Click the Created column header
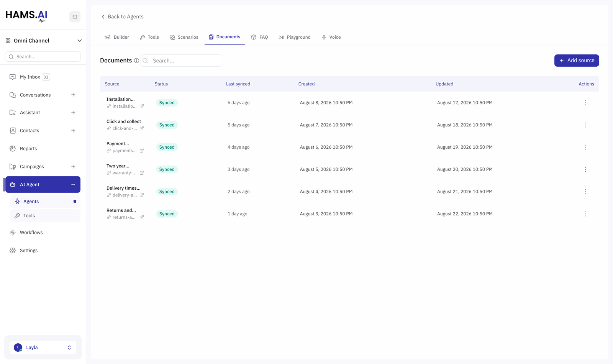This screenshot has width=613, height=364. pos(306,84)
